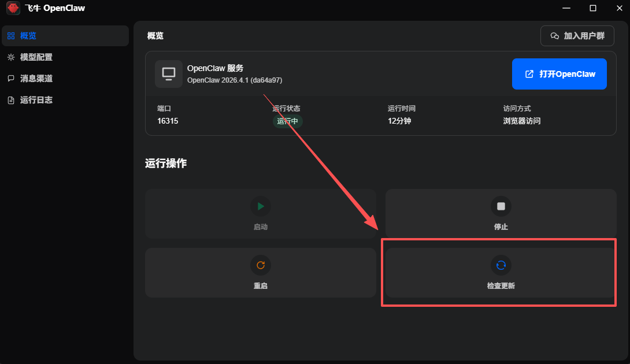
Task: Click the blue refresh update icon
Action: [501, 265]
